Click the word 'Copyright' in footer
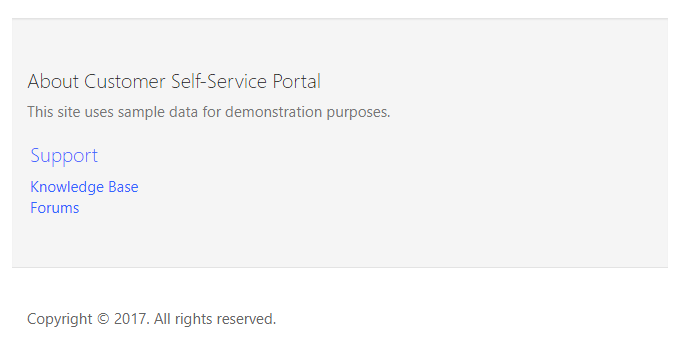 pos(59,320)
